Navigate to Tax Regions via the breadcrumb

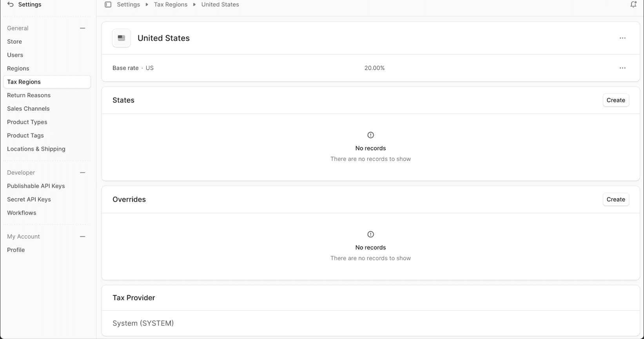[x=171, y=4]
